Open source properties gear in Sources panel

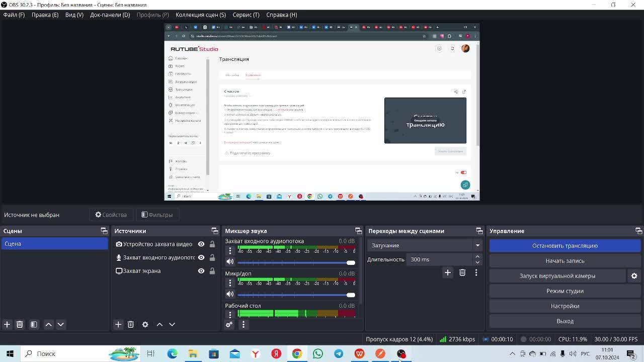coord(145,324)
